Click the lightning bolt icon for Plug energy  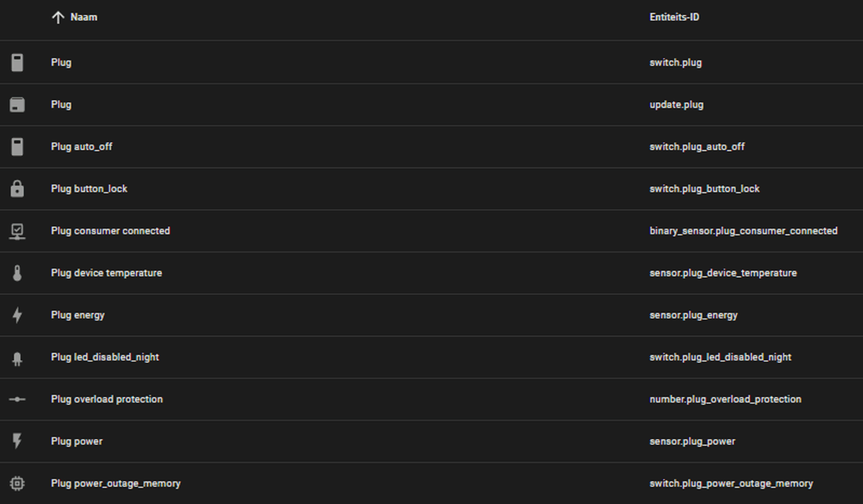[17, 315]
